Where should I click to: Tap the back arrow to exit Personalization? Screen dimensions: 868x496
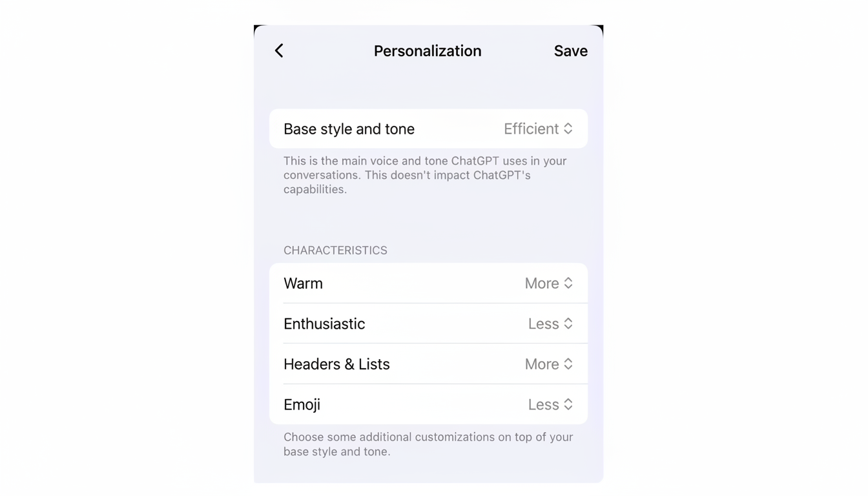279,50
